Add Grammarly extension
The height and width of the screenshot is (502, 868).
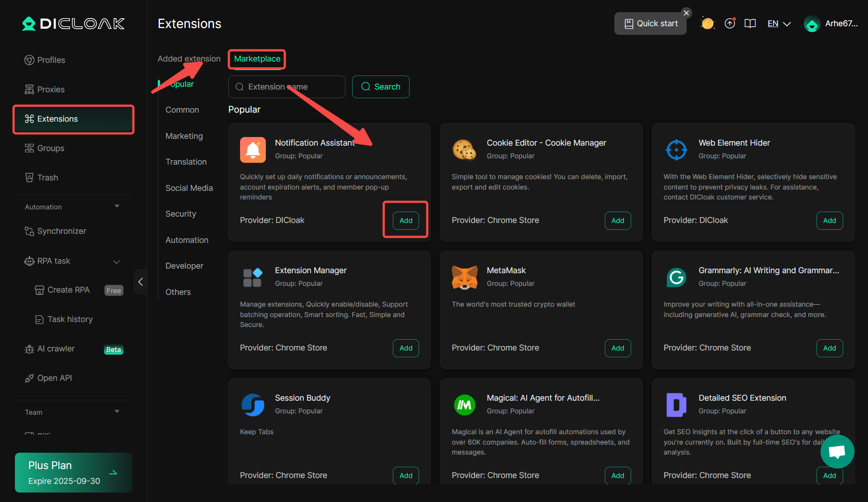(830, 348)
